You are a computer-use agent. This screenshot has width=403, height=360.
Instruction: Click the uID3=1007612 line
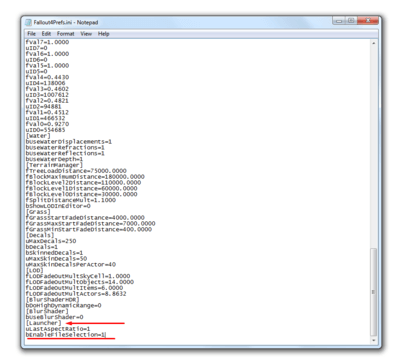point(47,95)
